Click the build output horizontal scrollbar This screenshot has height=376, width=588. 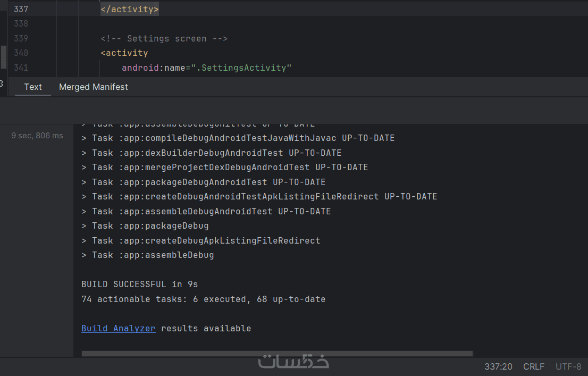pos(276,353)
